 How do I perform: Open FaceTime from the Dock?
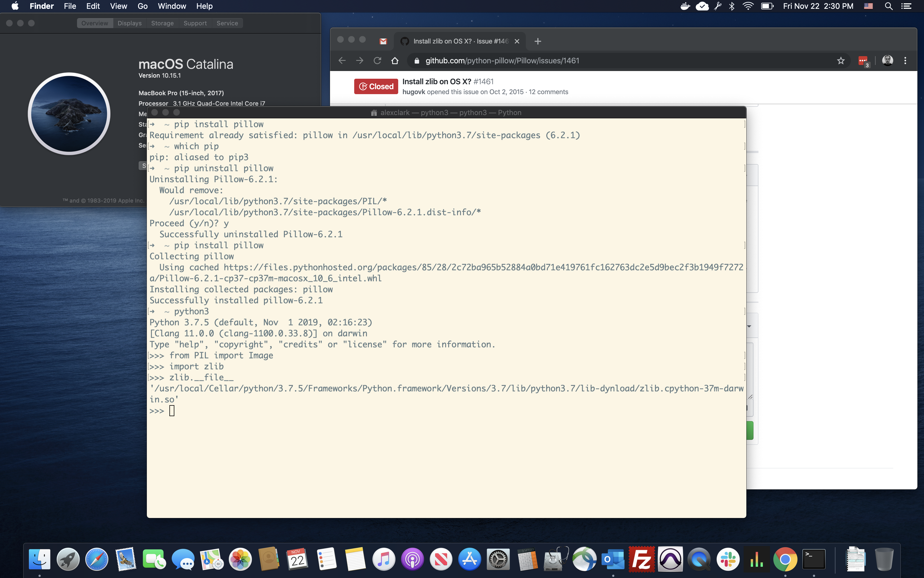154,559
